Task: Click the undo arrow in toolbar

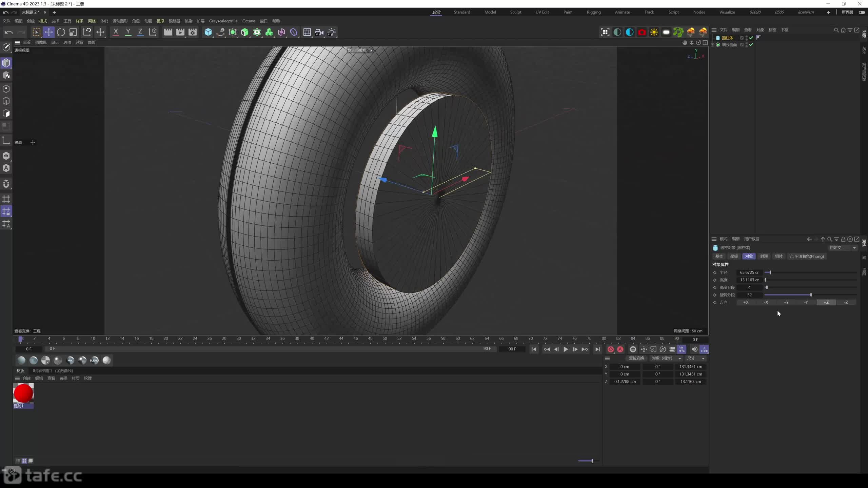Action: [8, 32]
